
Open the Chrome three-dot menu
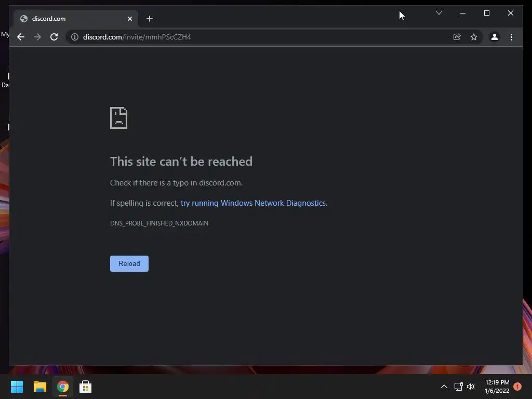511,37
